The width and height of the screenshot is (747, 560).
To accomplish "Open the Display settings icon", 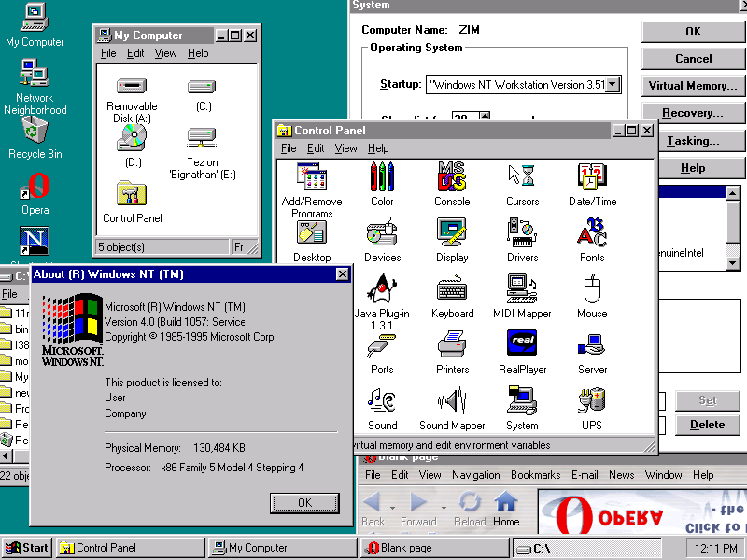I will 452,236.
